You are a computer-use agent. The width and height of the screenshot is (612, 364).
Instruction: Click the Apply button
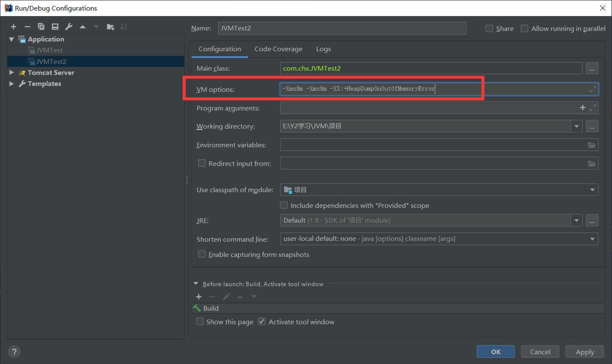(584, 352)
